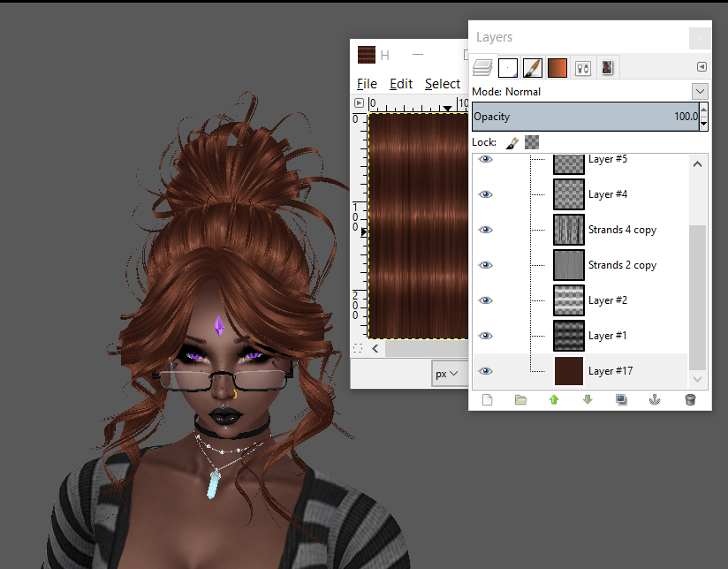Screen dimensions: 728x569
Task: Open the layer Mode dropdown
Action: tap(700, 92)
